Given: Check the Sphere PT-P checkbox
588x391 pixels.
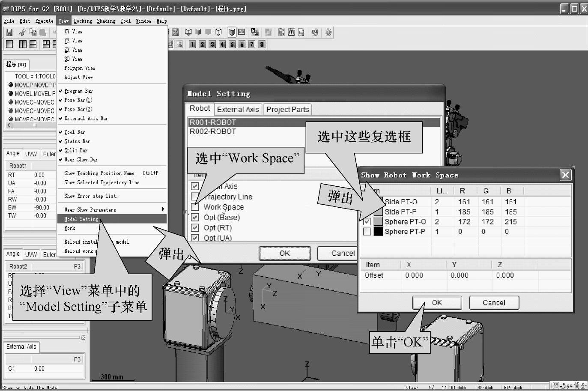Looking at the screenshot, I should pyautogui.click(x=367, y=231).
